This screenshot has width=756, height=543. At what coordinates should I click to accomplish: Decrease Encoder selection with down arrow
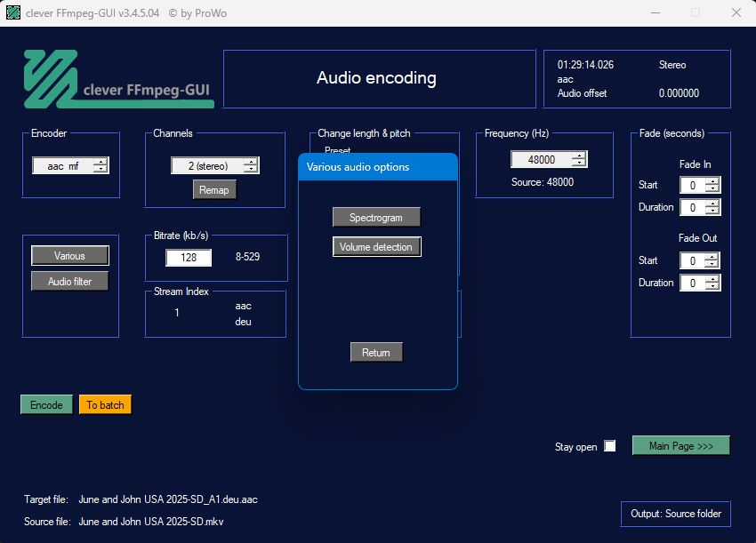coord(101,169)
